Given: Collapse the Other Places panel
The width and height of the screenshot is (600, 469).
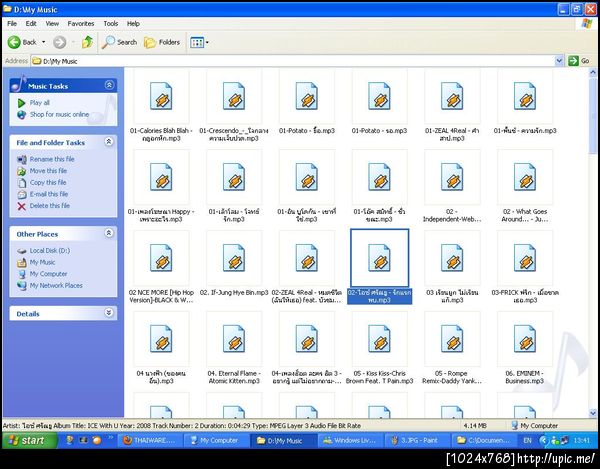Looking at the screenshot, I should click(x=109, y=233).
